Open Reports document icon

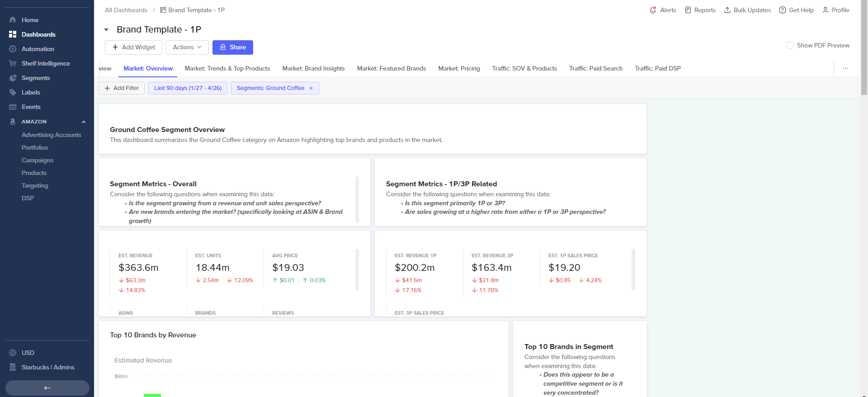coord(688,10)
